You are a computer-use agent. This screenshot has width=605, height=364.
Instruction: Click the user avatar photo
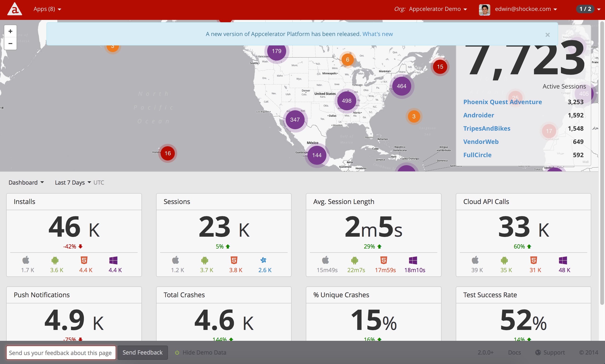pos(484,9)
